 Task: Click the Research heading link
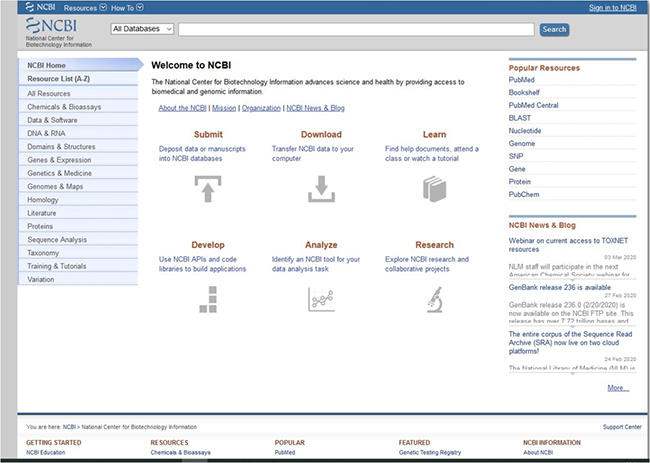[434, 245]
